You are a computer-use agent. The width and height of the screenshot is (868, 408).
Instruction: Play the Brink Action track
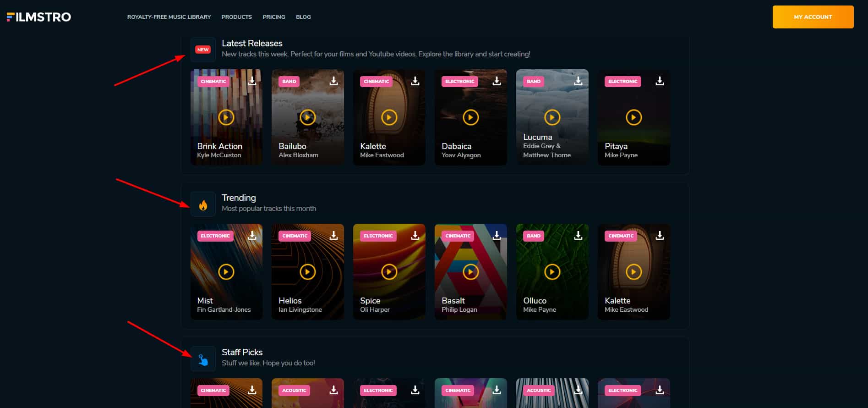click(226, 117)
